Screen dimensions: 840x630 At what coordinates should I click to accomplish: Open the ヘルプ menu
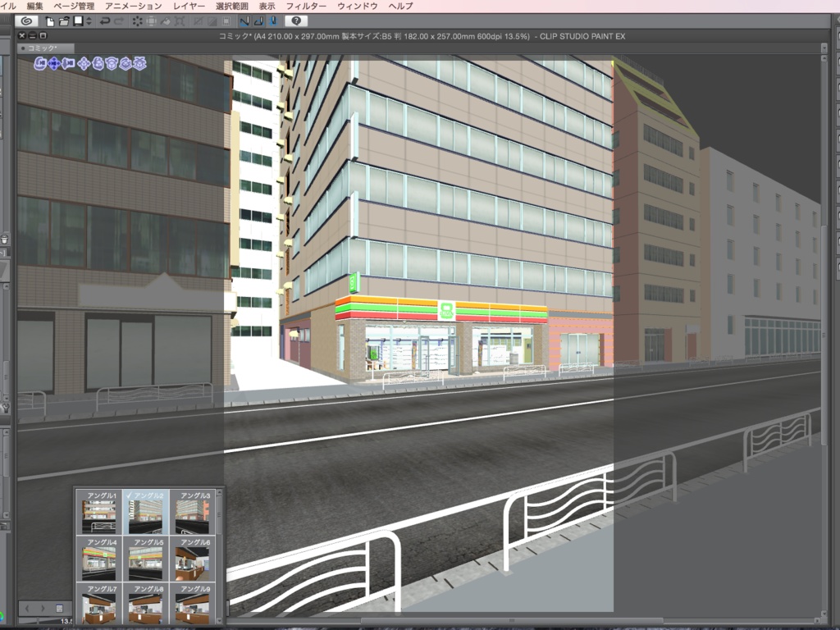coord(400,6)
